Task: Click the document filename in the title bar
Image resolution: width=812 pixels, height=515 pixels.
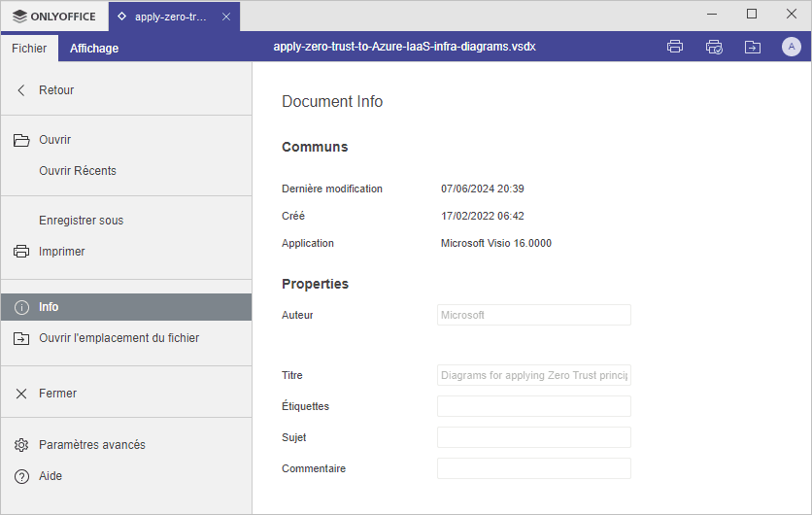Action: point(404,47)
